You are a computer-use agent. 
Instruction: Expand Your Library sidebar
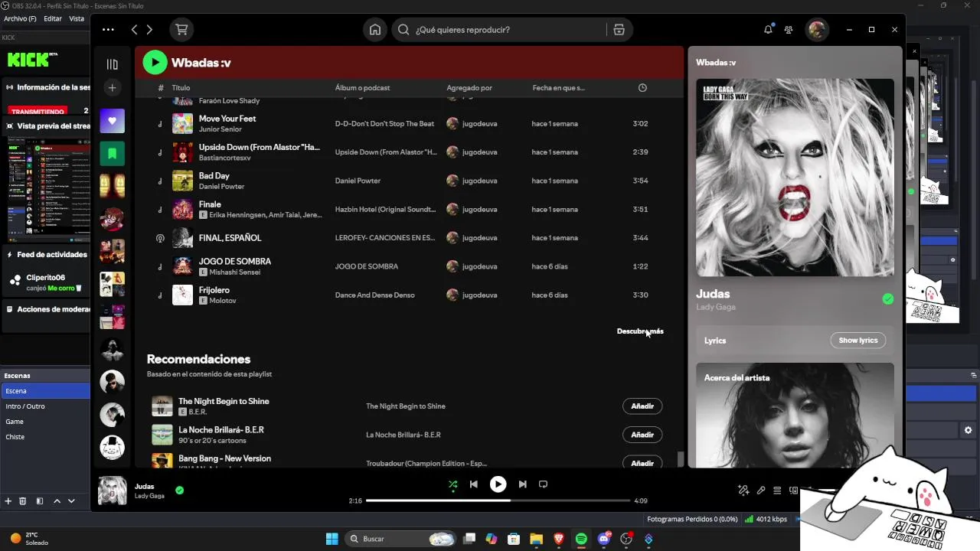pos(112,64)
